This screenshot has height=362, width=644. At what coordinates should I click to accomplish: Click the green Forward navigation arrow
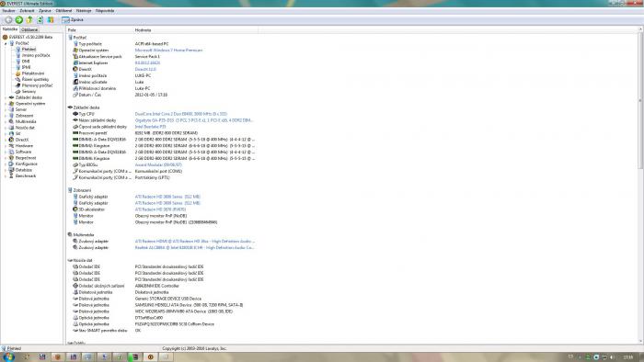tap(19, 19)
